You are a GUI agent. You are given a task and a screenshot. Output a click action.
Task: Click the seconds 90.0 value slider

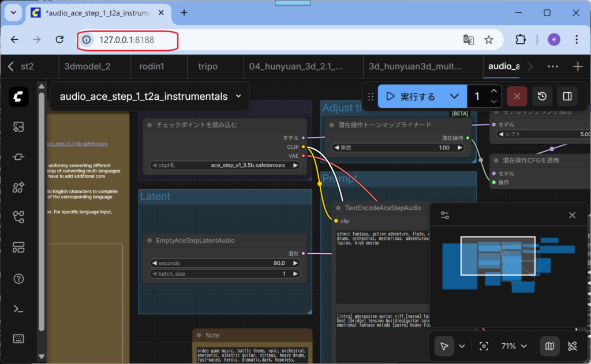pyautogui.click(x=225, y=263)
